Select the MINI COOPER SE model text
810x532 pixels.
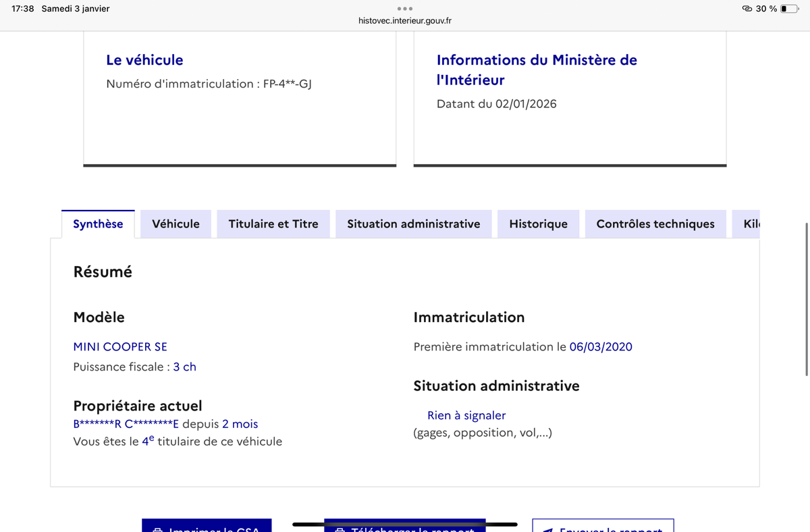120,347
